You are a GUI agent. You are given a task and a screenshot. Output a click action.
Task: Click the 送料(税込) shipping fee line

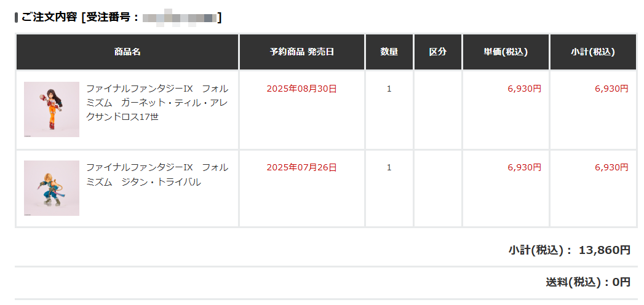588,282
